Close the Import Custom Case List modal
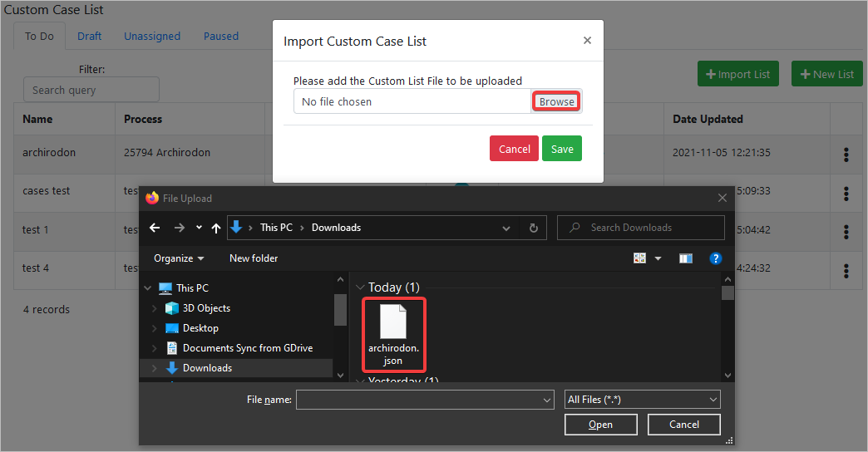 [x=587, y=40]
